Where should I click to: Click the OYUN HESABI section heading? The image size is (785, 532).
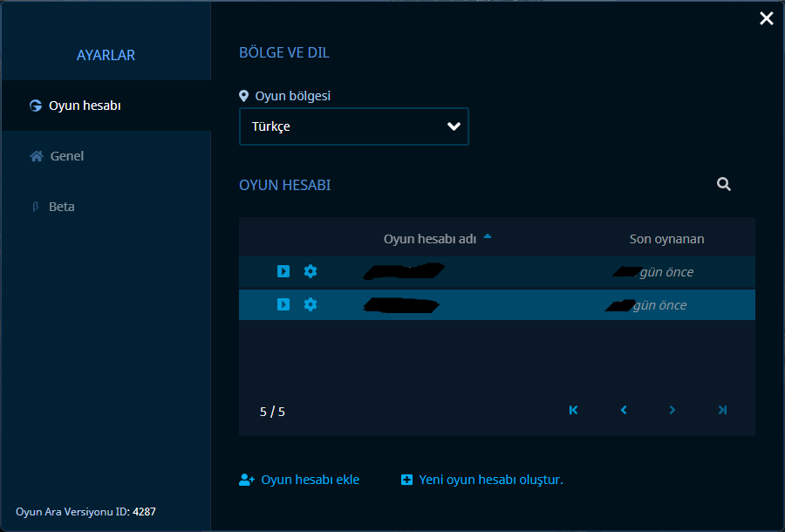coord(285,185)
